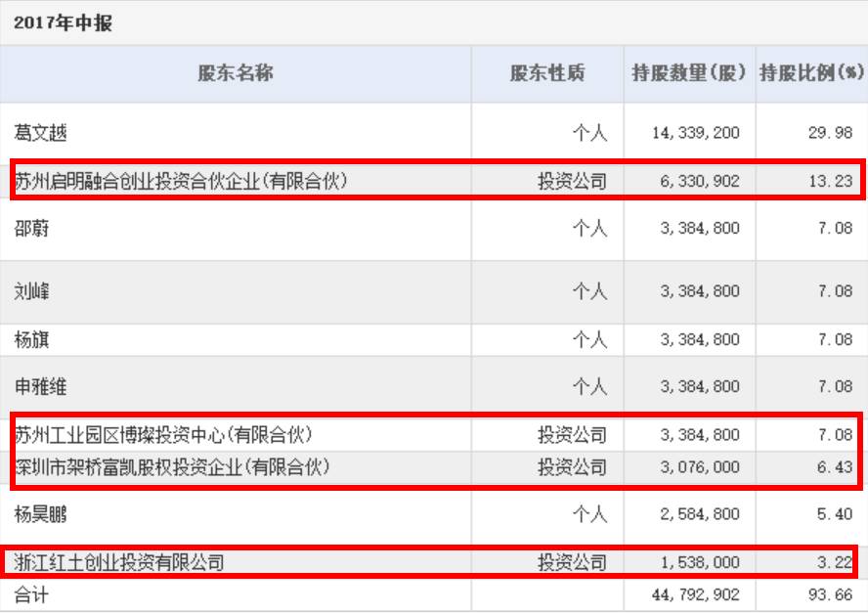Select 深圳市架桥富凯股权投资企业(有限合伙) name
This screenshot has width=868, height=613.
(x=172, y=466)
